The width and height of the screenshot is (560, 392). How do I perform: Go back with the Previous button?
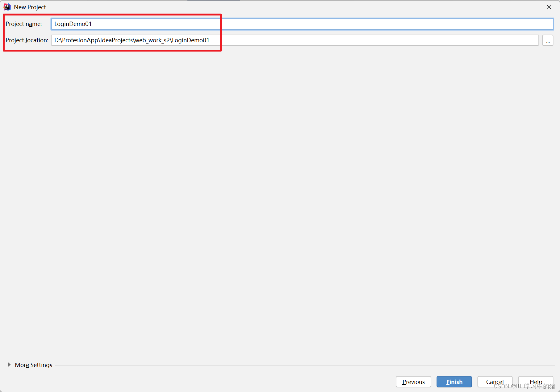pyautogui.click(x=413, y=382)
